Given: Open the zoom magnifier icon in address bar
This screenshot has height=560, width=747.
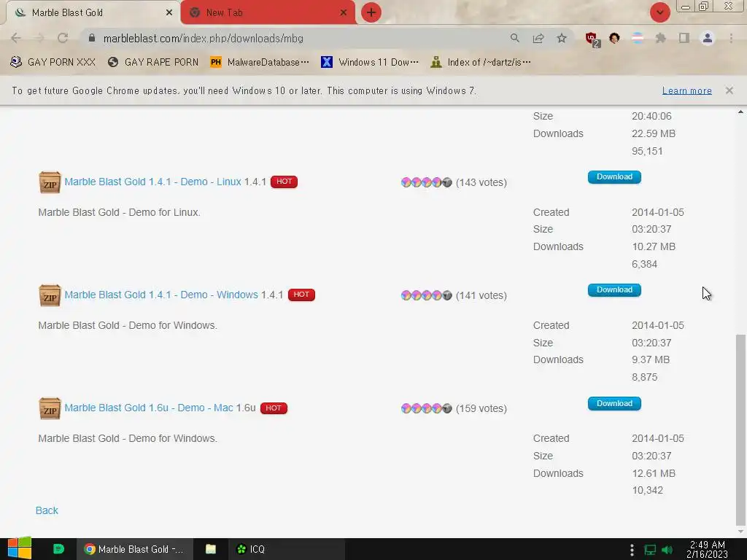Looking at the screenshot, I should pos(514,38).
